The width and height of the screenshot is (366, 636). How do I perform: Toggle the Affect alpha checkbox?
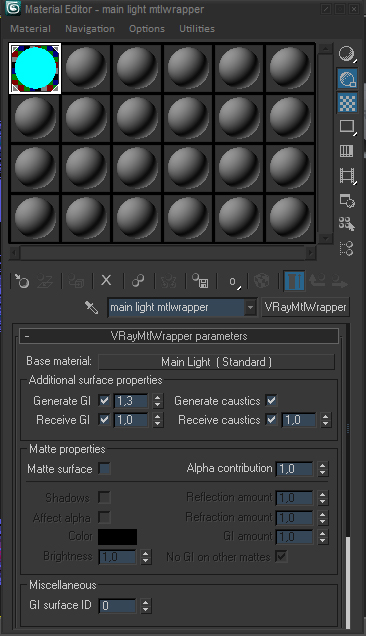tap(104, 518)
